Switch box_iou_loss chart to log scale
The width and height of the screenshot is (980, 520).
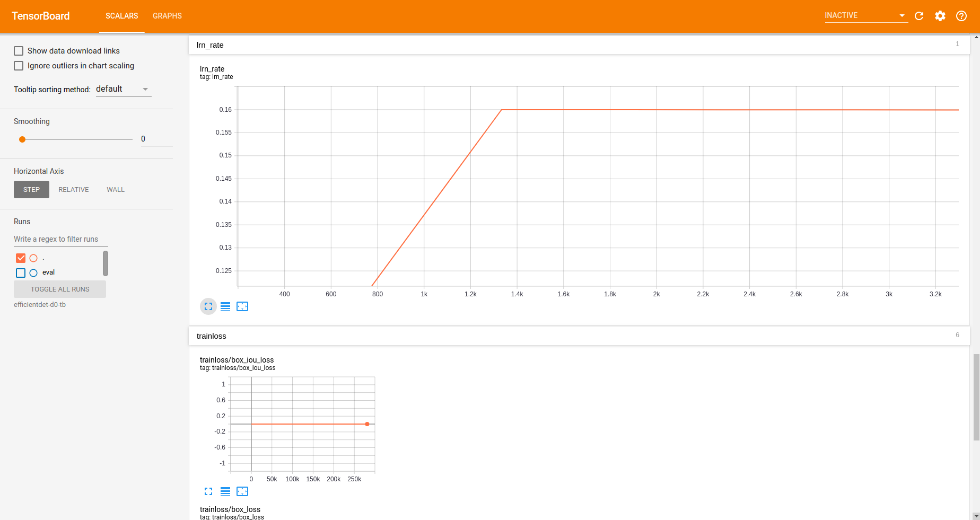[225, 491]
